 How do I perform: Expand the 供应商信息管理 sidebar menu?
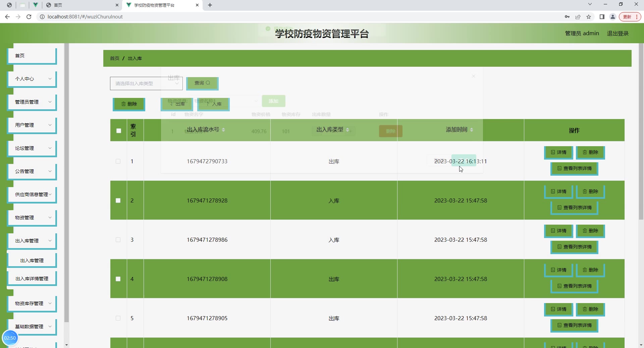[32, 195]
